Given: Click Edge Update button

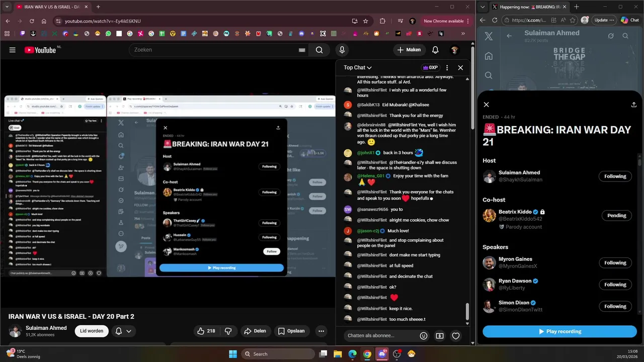Looking at the screenshot, I should [604, 20].
